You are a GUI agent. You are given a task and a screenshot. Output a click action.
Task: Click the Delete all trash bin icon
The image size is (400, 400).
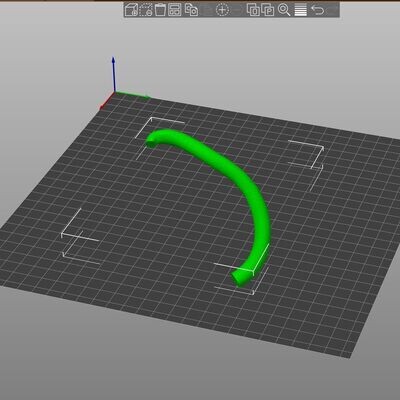[160, 10]
